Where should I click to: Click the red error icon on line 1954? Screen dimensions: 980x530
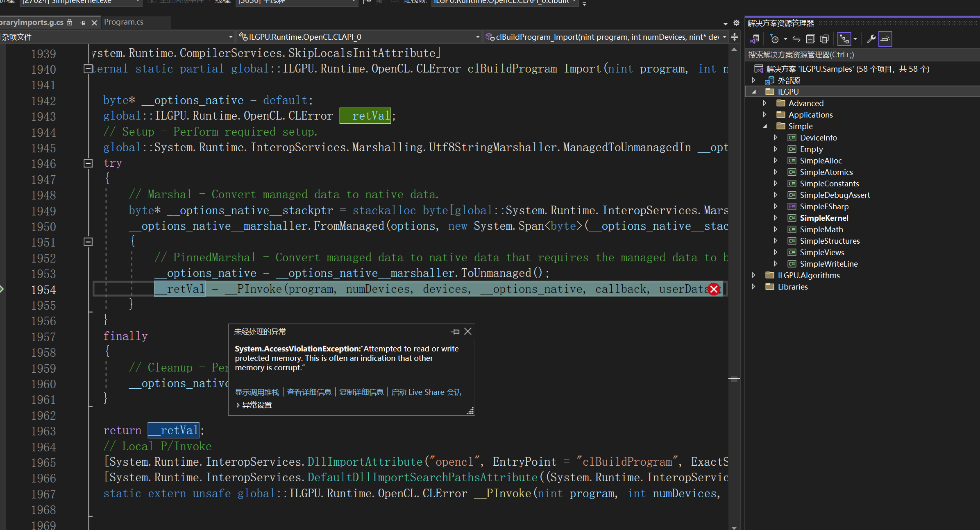pyautogui.click(x=714, y=289)
